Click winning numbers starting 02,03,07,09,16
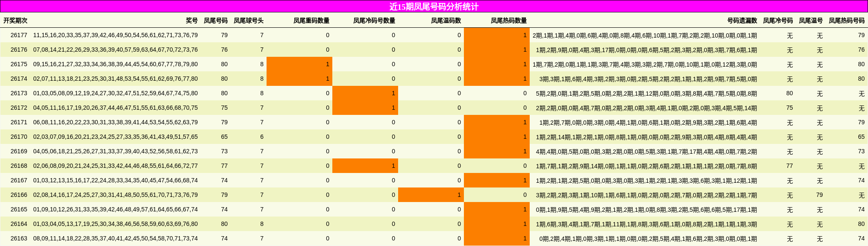Screen dimensions: 868x246 click(115, 137)
